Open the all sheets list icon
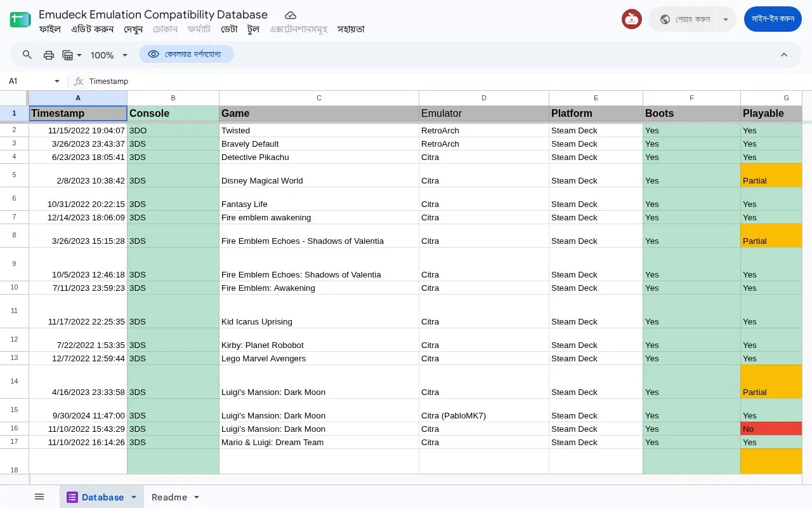 pyautogui.click(x=39, y=497)
